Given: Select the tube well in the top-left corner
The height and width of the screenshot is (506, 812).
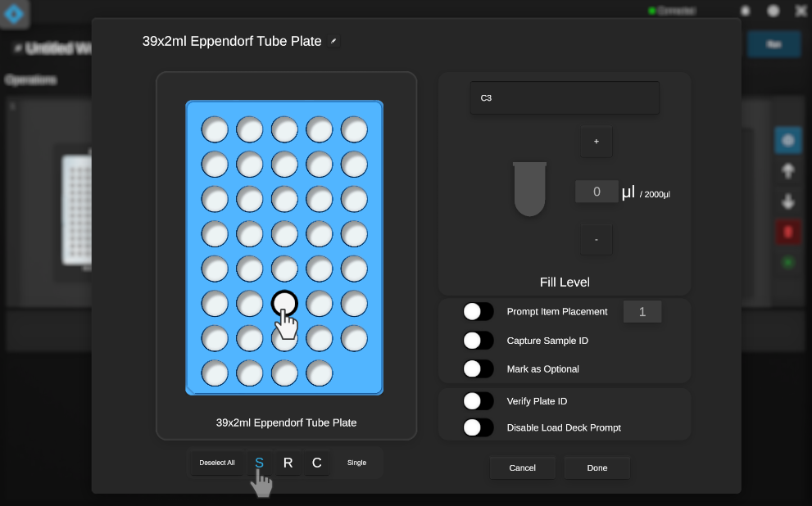Looking at the screenshot, I should 215,129.
